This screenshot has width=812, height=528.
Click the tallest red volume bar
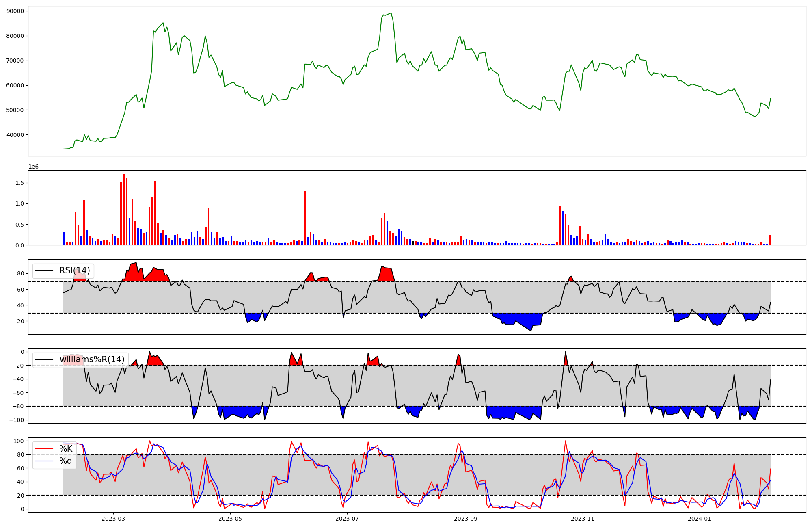tap(124, 209)
